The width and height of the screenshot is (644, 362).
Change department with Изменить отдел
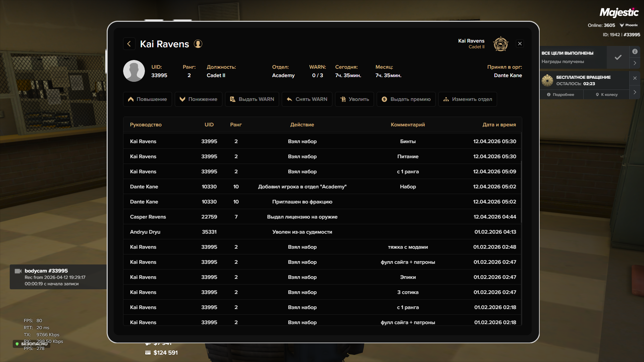coord(467,99)
